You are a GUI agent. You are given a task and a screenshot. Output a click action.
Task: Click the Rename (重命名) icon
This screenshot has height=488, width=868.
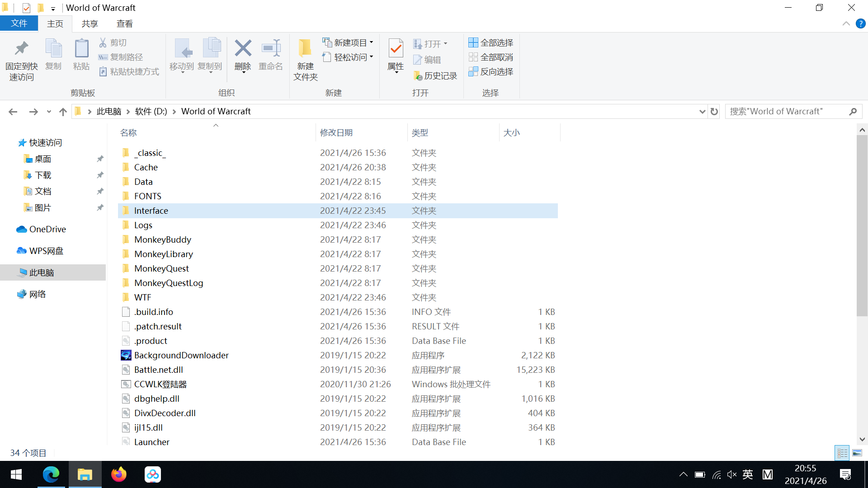[x=270, y=56]
